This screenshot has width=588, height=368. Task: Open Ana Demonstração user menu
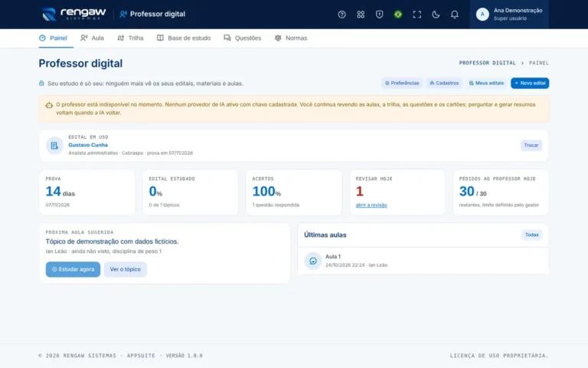[509, 15]
